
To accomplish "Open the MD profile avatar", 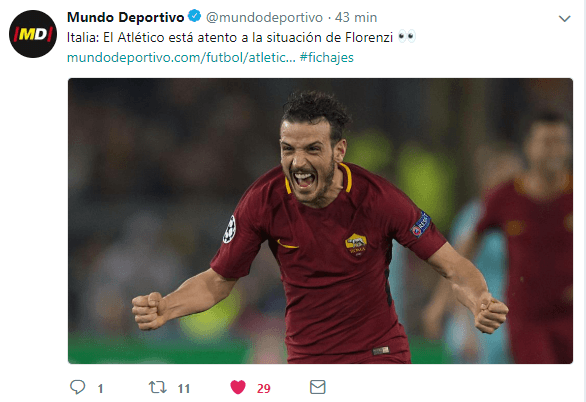I will tap(33, 34).
